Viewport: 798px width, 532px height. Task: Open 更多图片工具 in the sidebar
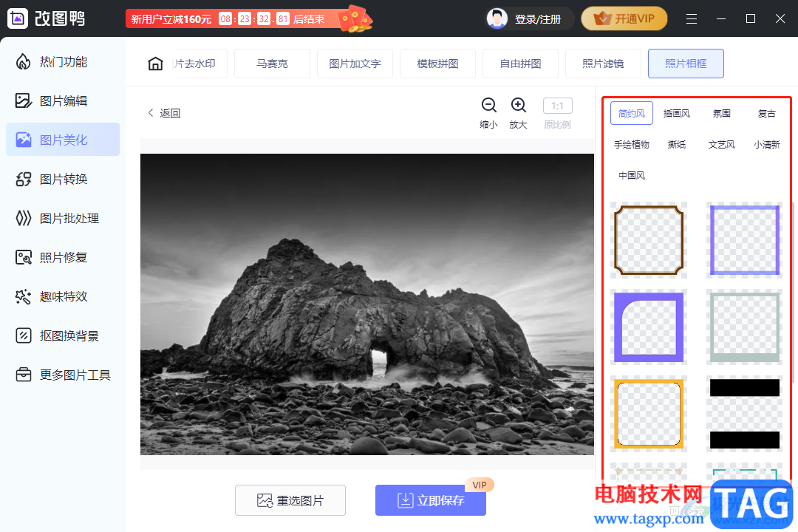63,375
